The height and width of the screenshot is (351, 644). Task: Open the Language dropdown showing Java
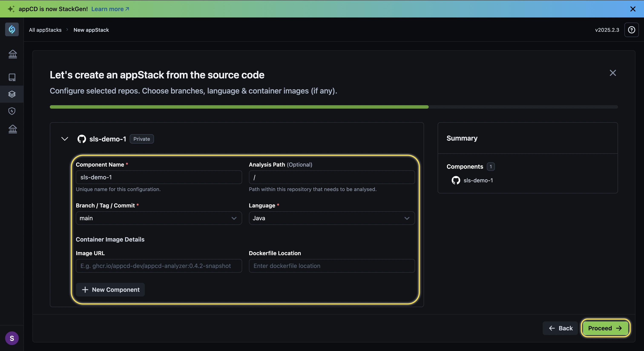(x=332, y=218)
